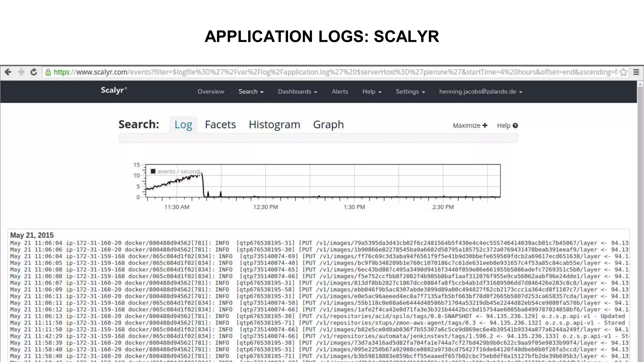Open the Chrome hamburger menu

point(636,72)
